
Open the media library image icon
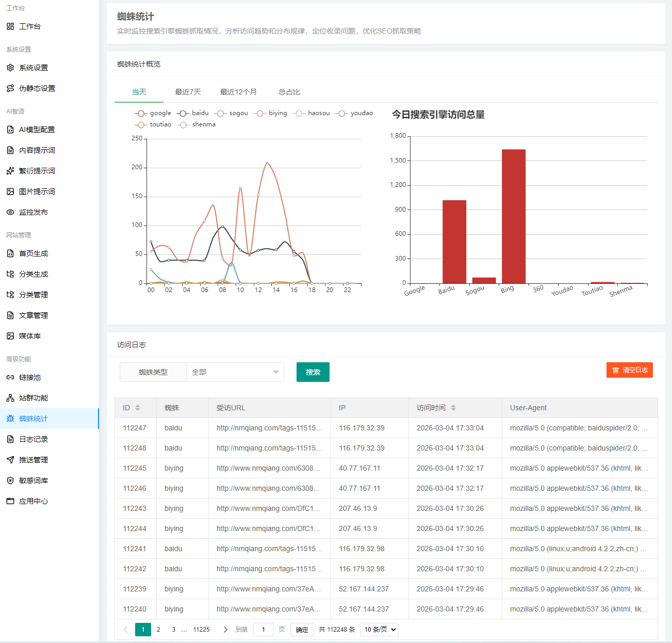click(10, 336)
